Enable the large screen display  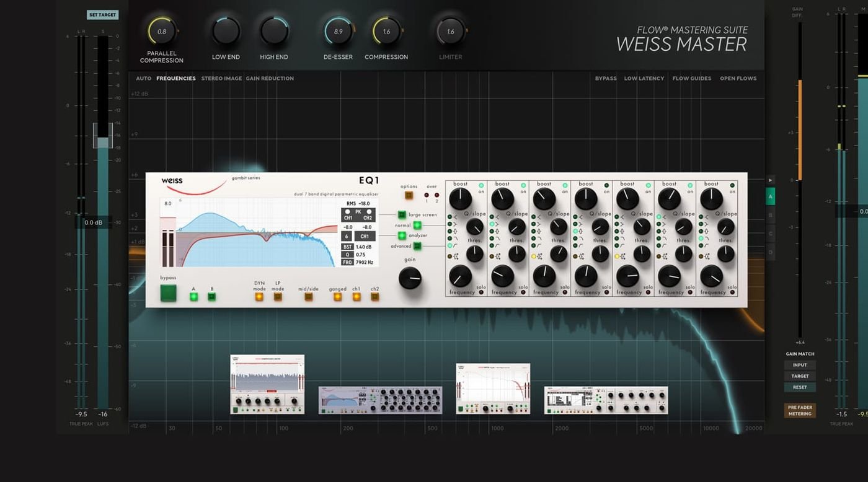click(x=402, y=215)
